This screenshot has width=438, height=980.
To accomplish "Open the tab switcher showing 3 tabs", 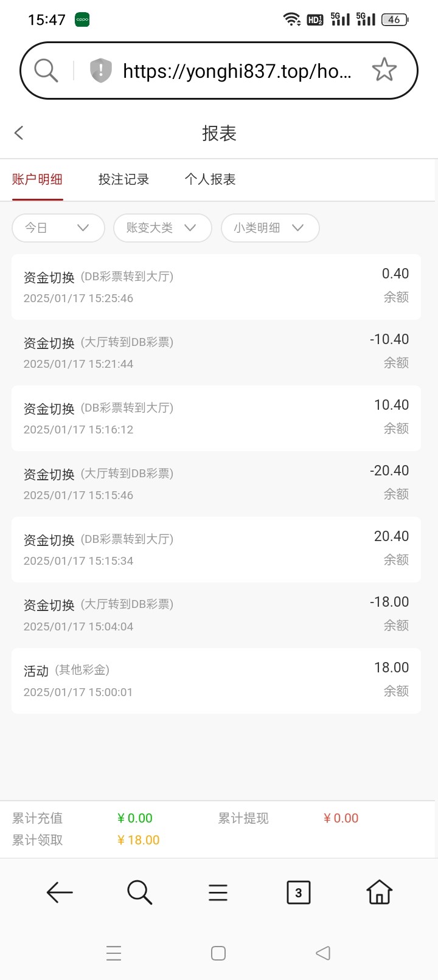I will point(298,892).
